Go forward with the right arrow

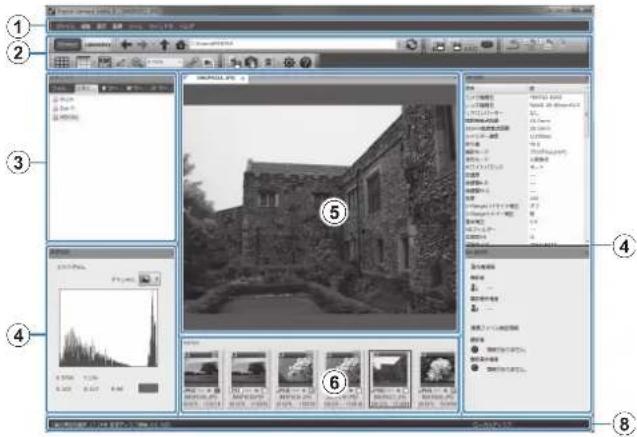pos(142,45)
